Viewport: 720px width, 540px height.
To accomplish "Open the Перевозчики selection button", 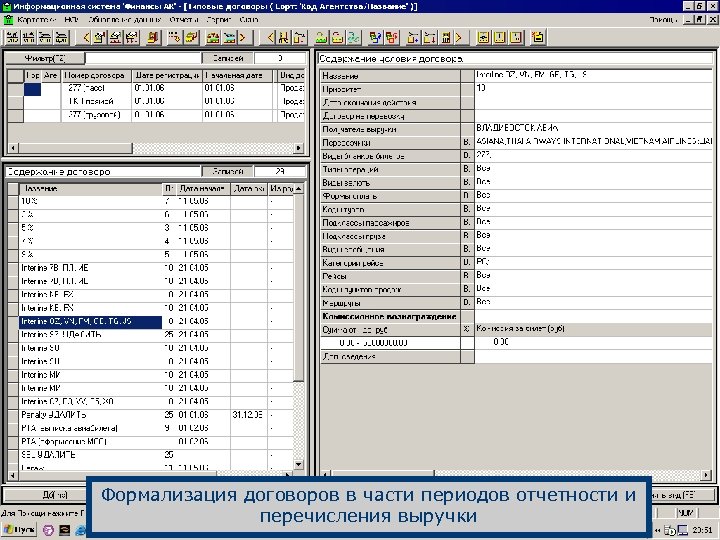I will 467,142.
